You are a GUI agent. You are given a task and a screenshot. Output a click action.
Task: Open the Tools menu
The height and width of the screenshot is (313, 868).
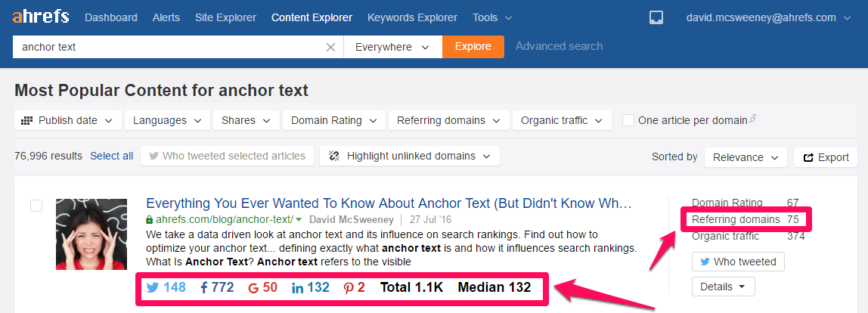tap(492, 17)
